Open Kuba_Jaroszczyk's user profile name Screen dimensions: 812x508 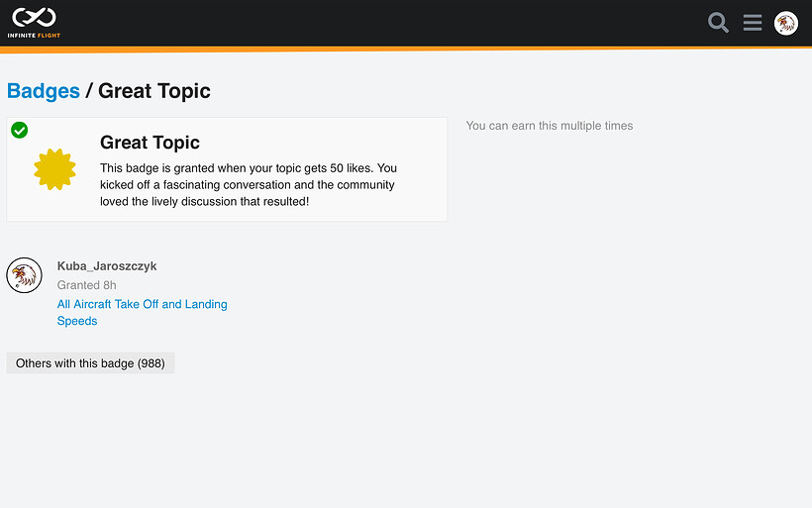(107, 266)
